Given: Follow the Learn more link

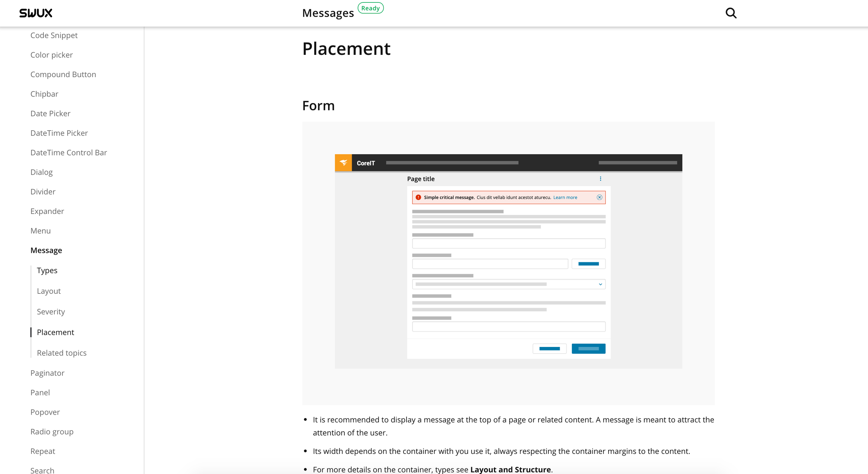Looking at the screenshot, I should coord(565,197).
